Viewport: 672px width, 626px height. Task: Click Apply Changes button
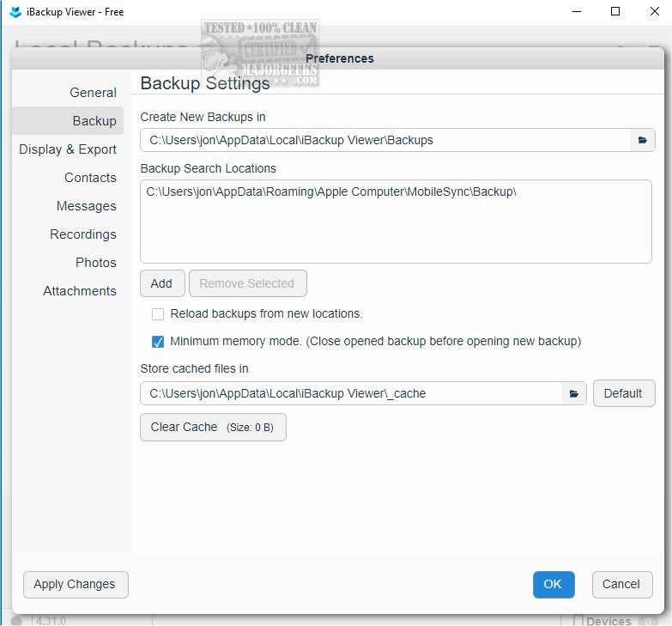coord(76,585)
